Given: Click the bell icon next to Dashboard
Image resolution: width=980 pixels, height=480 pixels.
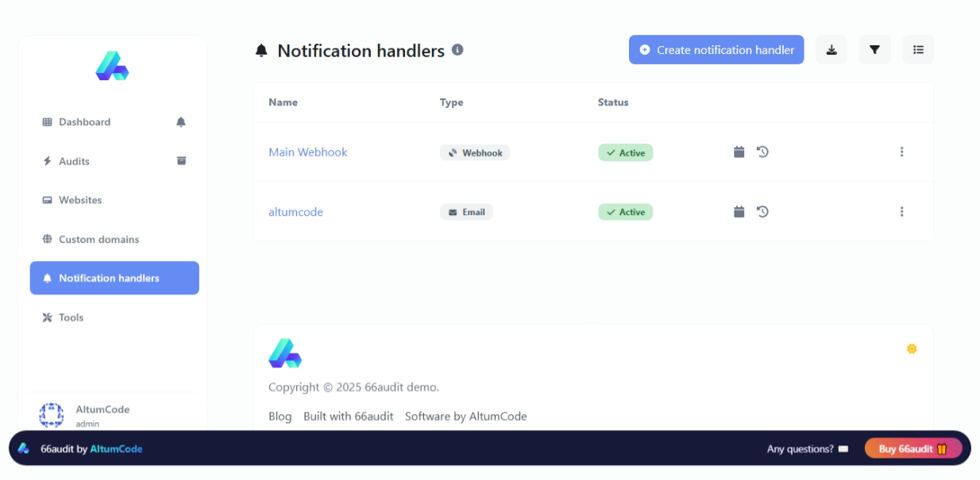Looking at the screenshot, I should point(181,122).
